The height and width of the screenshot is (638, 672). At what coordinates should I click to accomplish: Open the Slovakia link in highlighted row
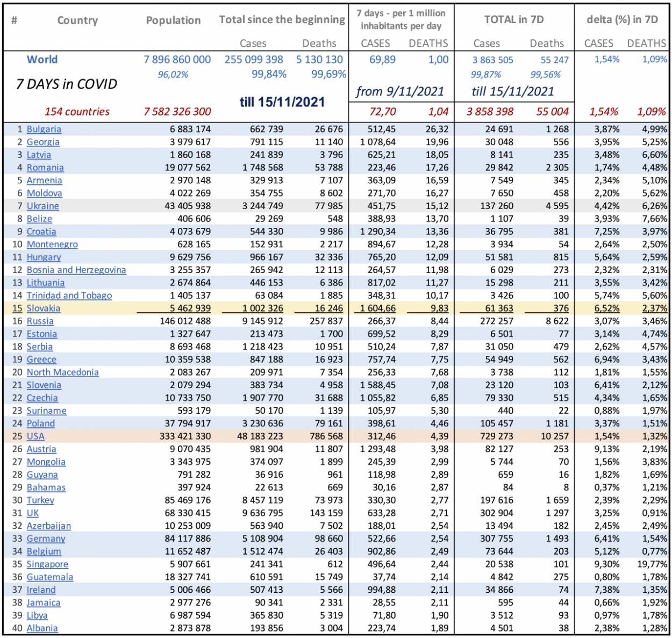click(x=43, y=309)
